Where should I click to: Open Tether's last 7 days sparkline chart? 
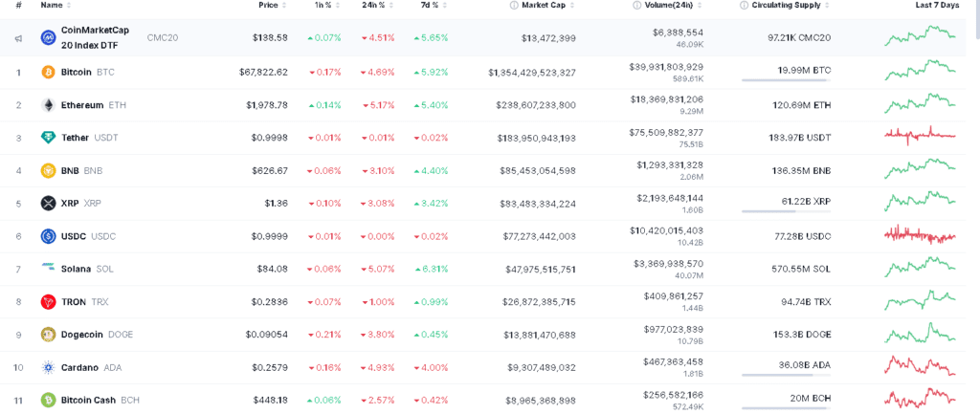[920, 135]
